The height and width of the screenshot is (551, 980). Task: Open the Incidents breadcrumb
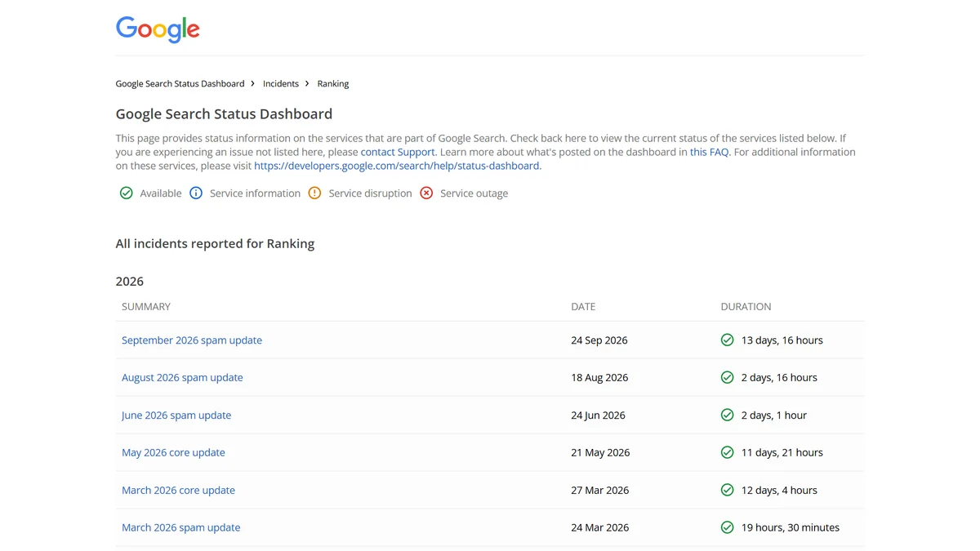pos(281,83)
